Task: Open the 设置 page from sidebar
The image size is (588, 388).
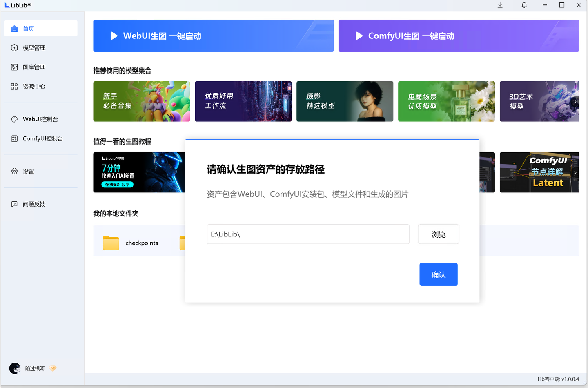Action: [29, 171]
